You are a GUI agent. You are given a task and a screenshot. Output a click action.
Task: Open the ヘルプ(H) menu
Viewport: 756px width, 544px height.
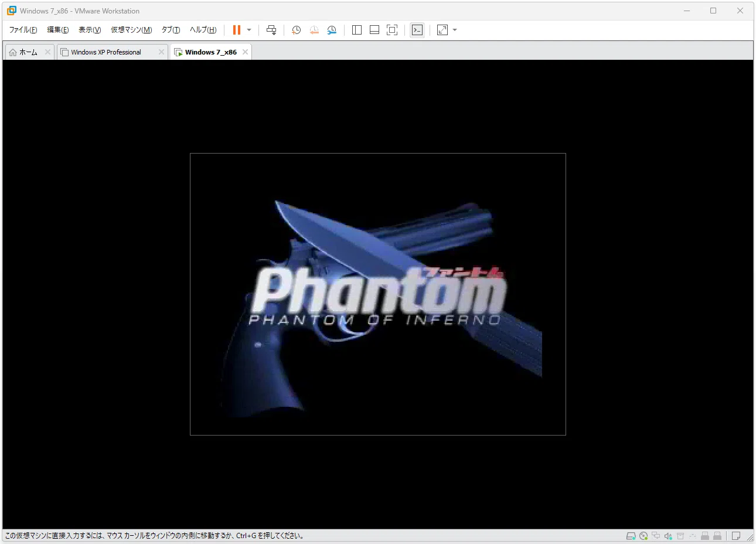(x=203, y=30)
